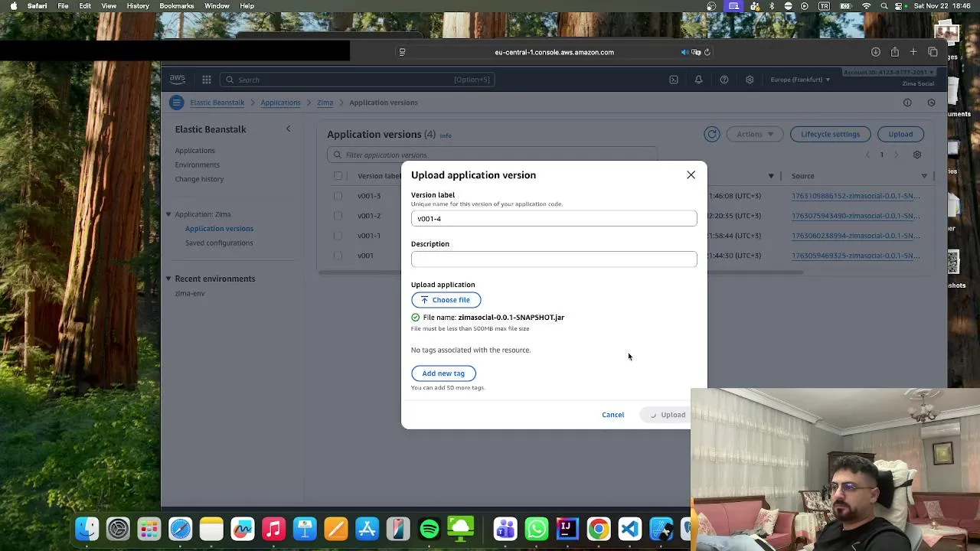Open Saved configurations in sidebar

[219, 243]
